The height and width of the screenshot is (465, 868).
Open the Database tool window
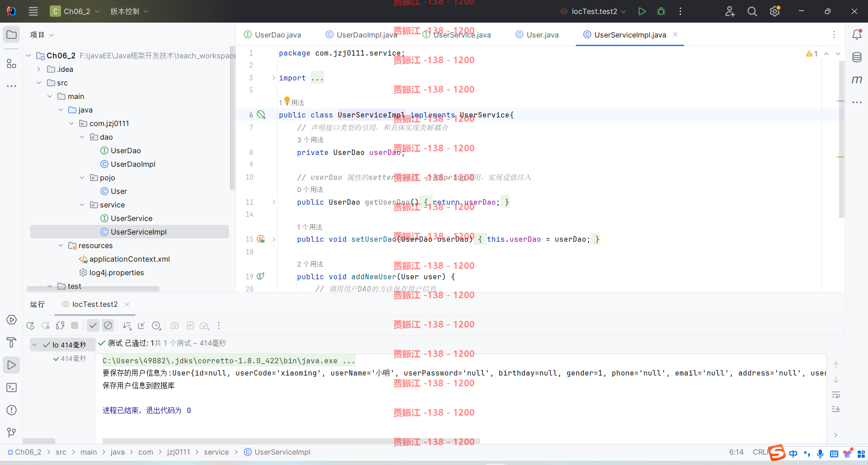point(857,57)
